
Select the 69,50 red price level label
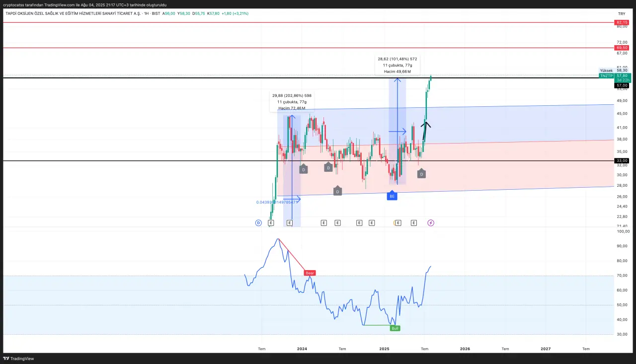click(622, 48)
